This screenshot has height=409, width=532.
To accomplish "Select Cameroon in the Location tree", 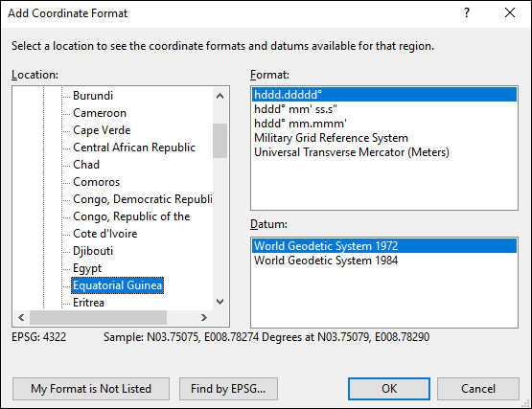I will click(x=100, y=113).
